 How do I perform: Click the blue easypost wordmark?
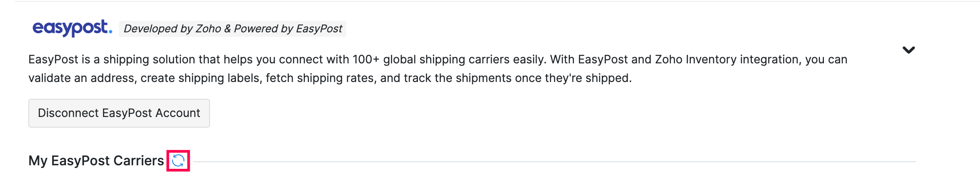(72, 28)
